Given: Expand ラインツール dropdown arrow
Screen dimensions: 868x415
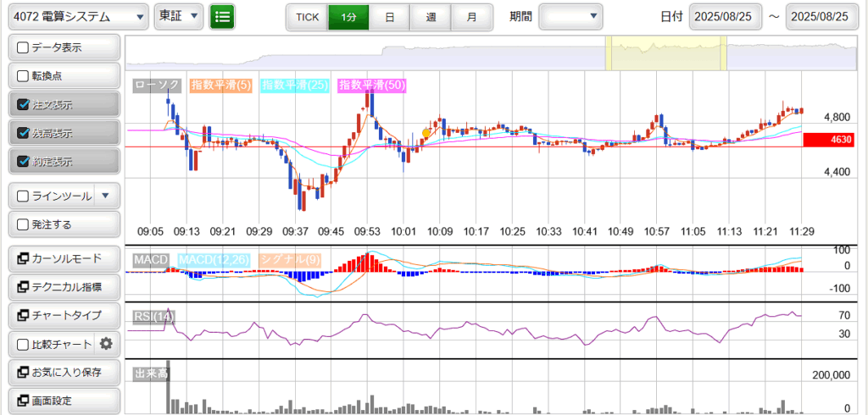Looking at the screenshot, I should (x=107, y=196).
